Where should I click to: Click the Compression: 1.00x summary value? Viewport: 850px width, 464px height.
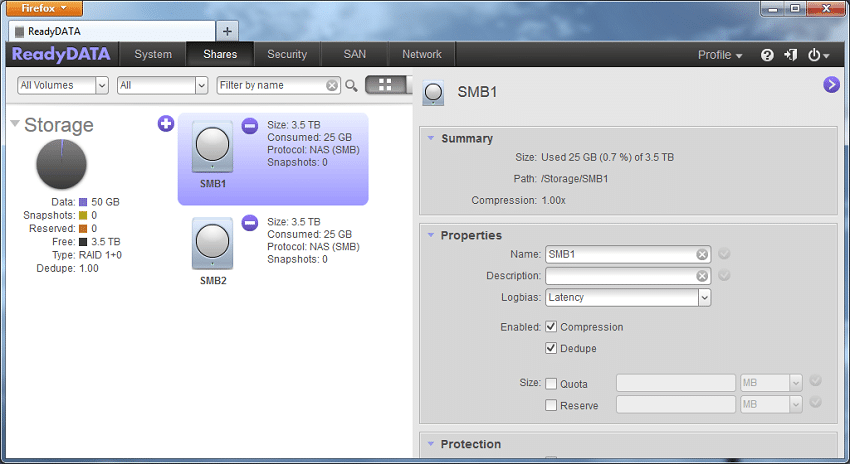(553, 201)
